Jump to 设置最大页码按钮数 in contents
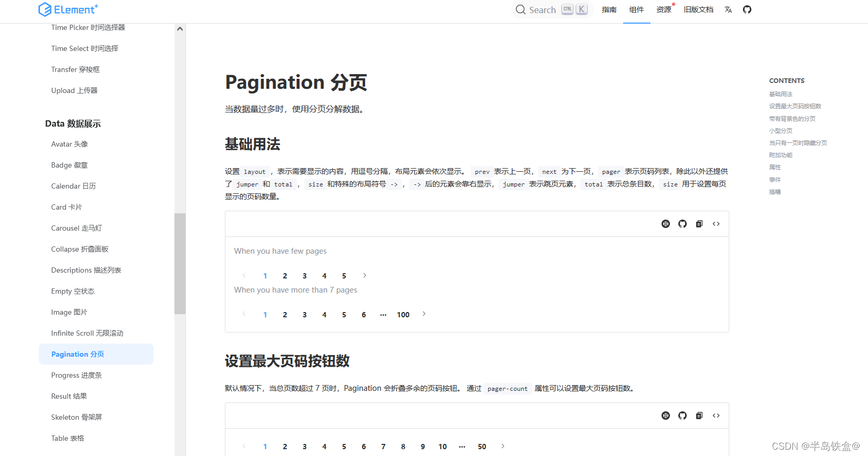The height and width of the screenshot is (456, 868). click(795, 106)
